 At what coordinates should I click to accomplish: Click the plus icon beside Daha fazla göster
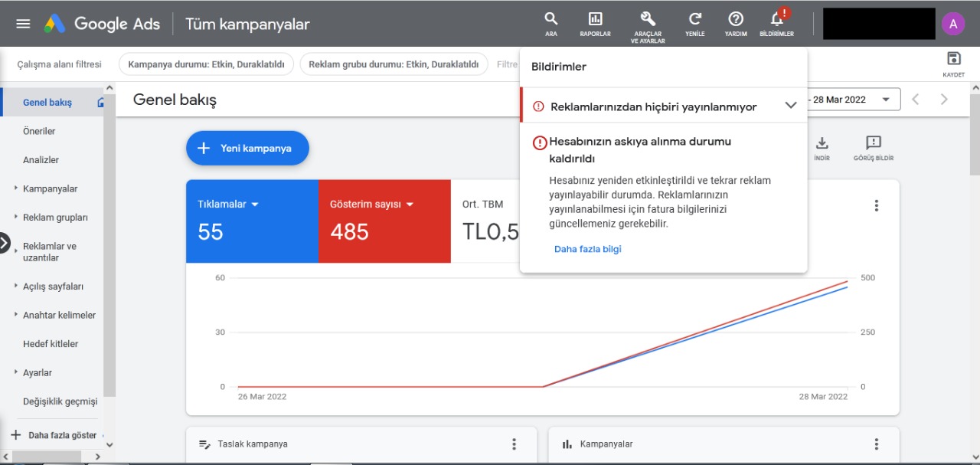tap(16, 435)
